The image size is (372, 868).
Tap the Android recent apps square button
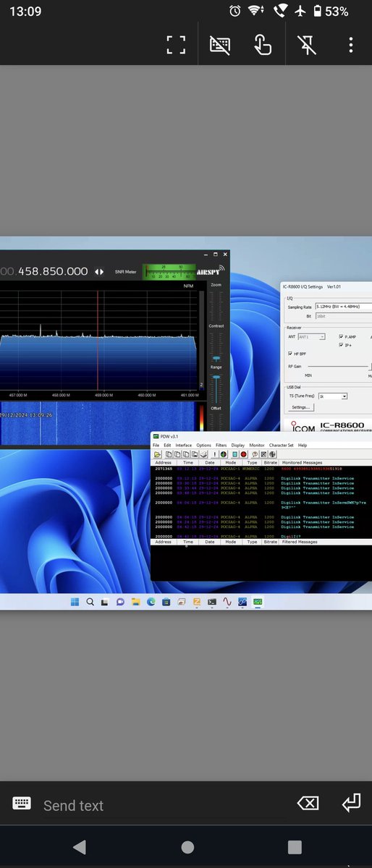coord(295,847)
